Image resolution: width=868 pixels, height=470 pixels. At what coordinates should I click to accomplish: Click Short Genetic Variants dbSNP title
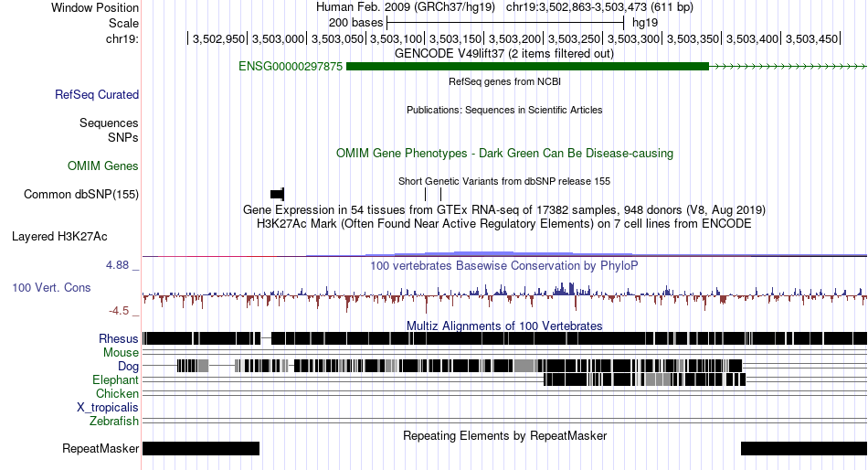click(504, 181)
